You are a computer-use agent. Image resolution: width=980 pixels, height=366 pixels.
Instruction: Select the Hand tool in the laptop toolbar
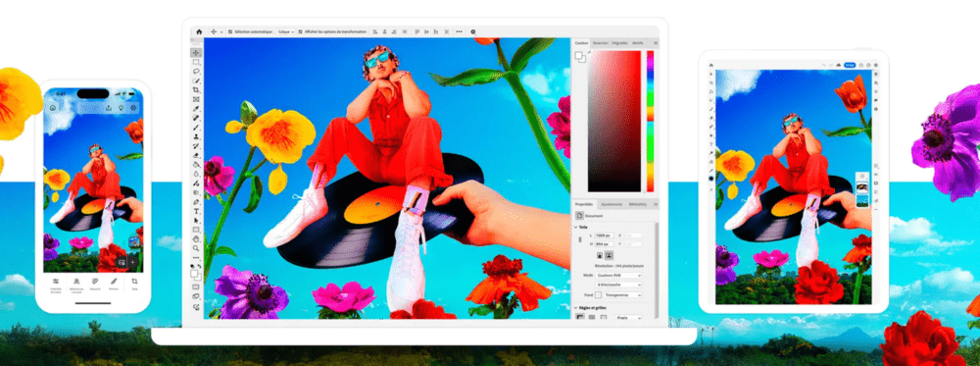[196, 239]
